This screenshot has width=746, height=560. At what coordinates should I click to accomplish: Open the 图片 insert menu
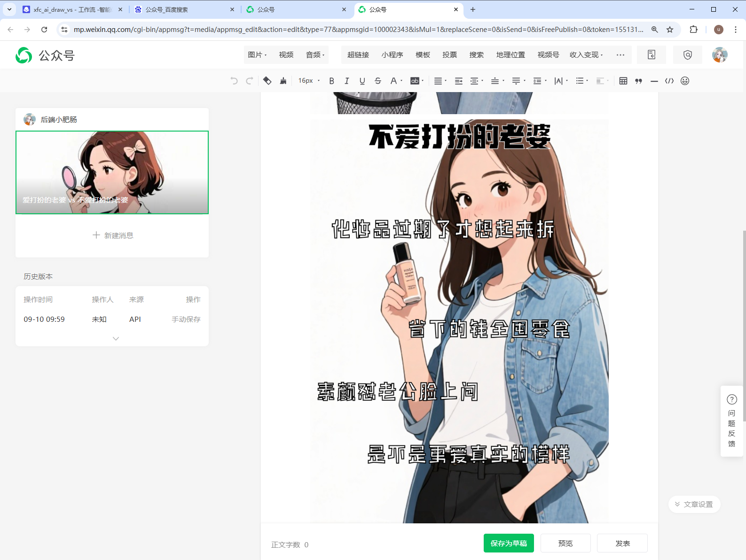coord(257,55)
